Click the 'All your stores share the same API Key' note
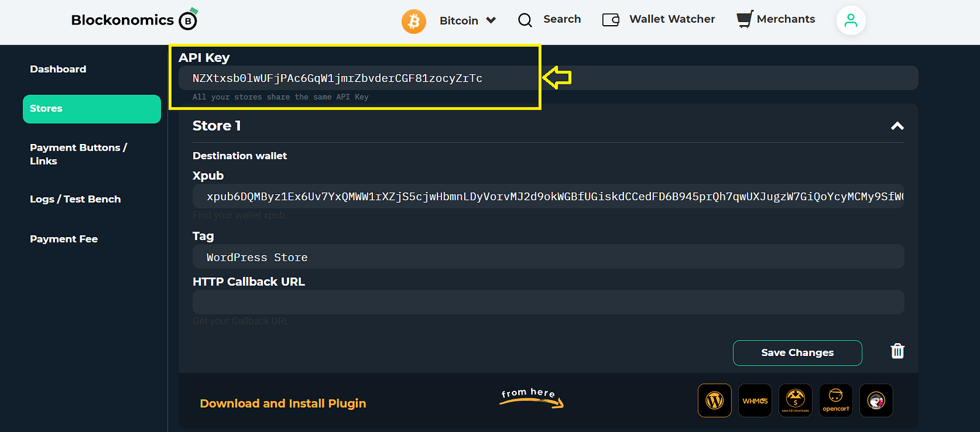Screen dimensions: 980x432 point(281,97)
